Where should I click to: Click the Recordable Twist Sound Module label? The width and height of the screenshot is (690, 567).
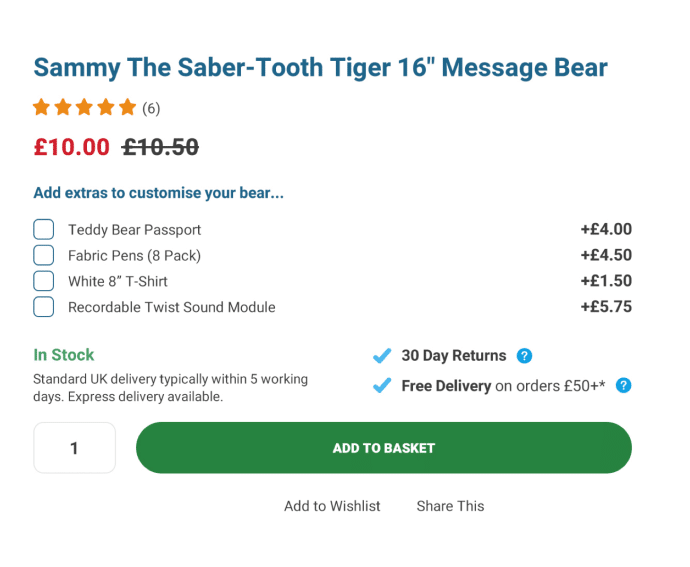click(x=172, y=307)
